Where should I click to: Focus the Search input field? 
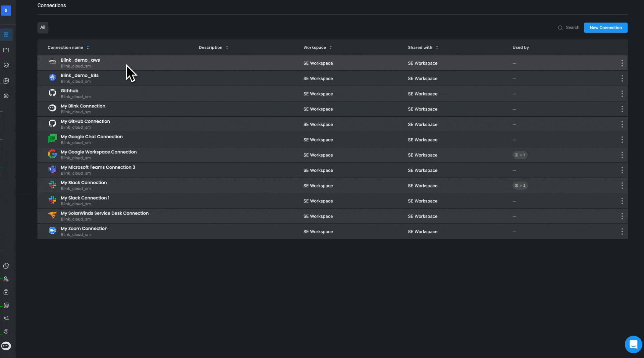click(x=572, y=28)
